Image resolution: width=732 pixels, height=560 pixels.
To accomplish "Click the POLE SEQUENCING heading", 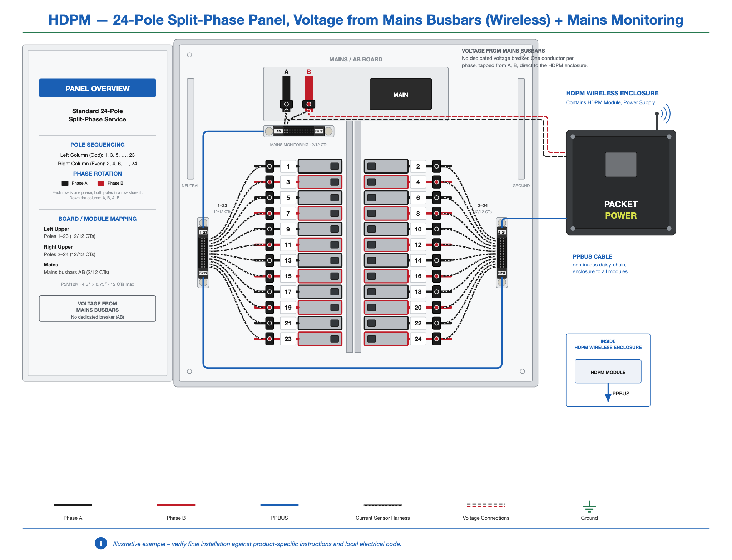I will click(98, 145).
